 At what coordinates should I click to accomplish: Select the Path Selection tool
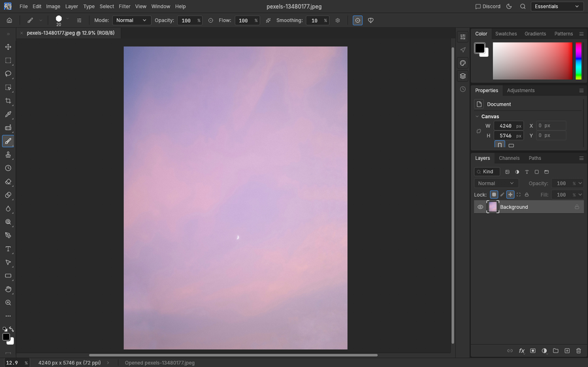(8, 263)
